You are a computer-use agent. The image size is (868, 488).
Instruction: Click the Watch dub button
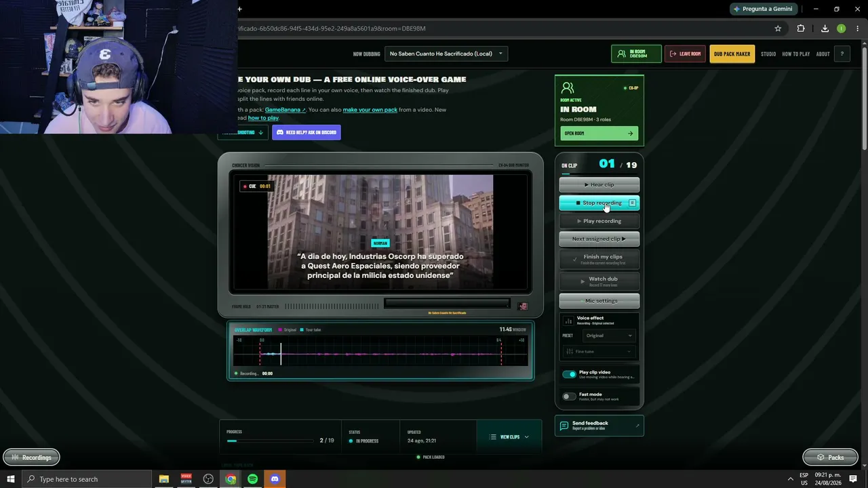click(599, 281)
